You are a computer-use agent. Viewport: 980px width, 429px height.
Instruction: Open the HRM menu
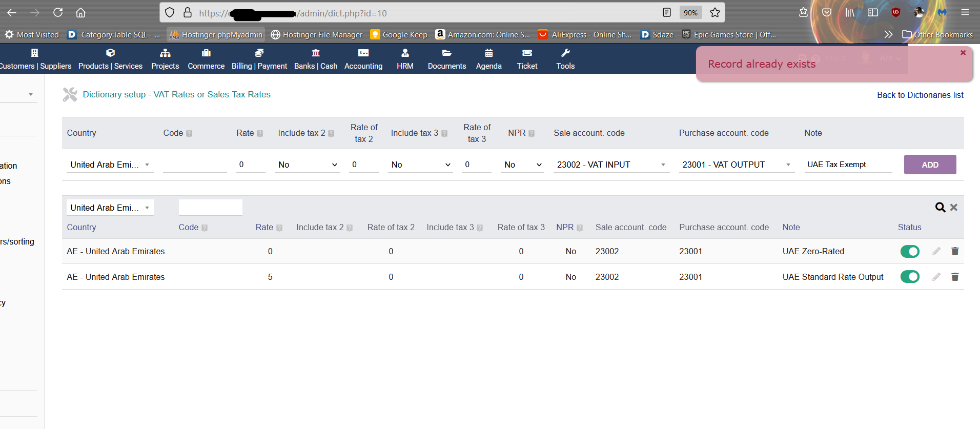405,59
